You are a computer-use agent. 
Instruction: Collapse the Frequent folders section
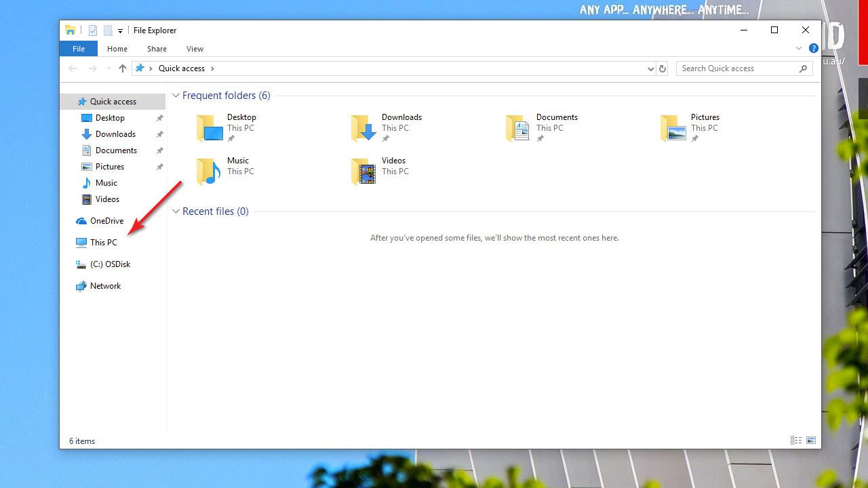point(176,96)
